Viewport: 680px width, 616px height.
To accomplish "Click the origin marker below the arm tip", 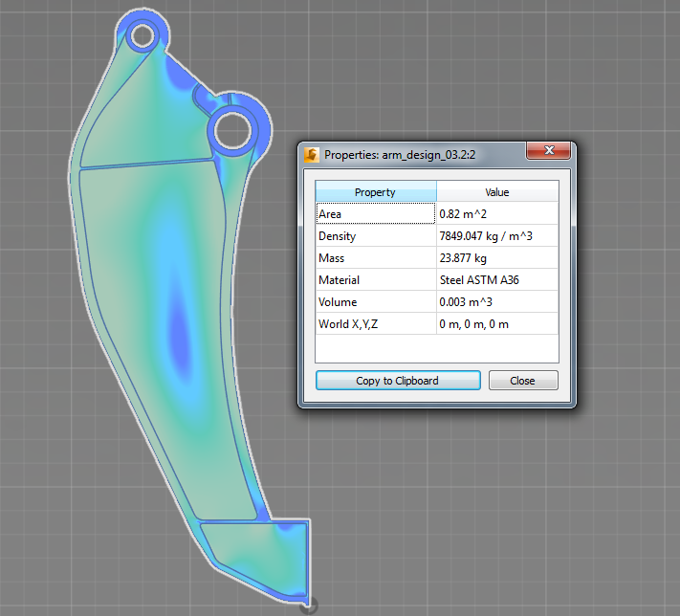I will coord(309,605).
